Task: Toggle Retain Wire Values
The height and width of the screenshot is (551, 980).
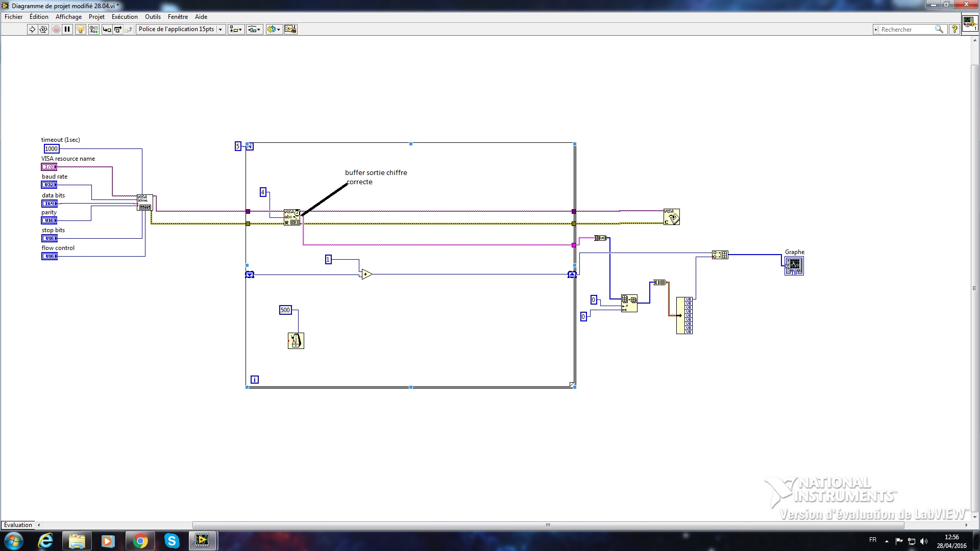Action: click(93, 29)
